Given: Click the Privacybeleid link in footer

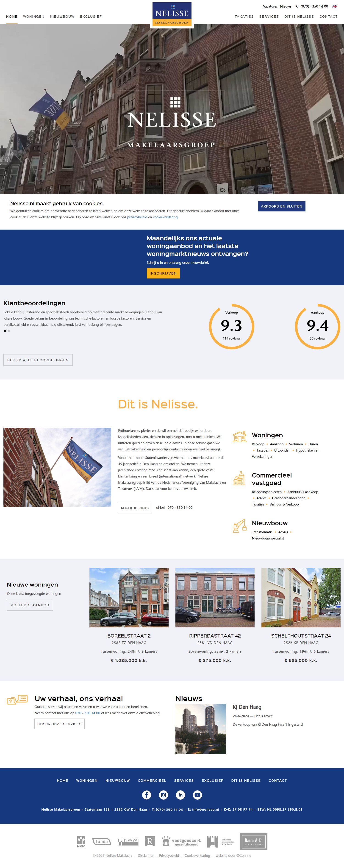Looking at the screenshot, I should tap(169, 856).
